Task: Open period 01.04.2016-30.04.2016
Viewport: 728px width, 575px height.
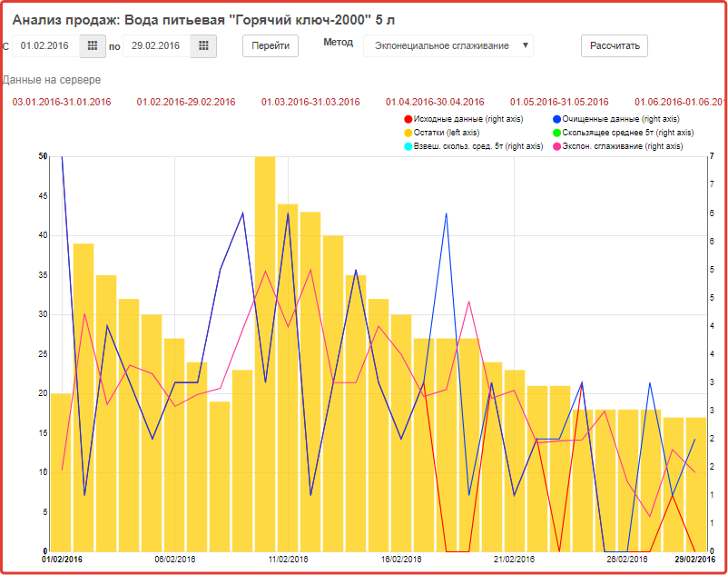Action: (435, 102)
